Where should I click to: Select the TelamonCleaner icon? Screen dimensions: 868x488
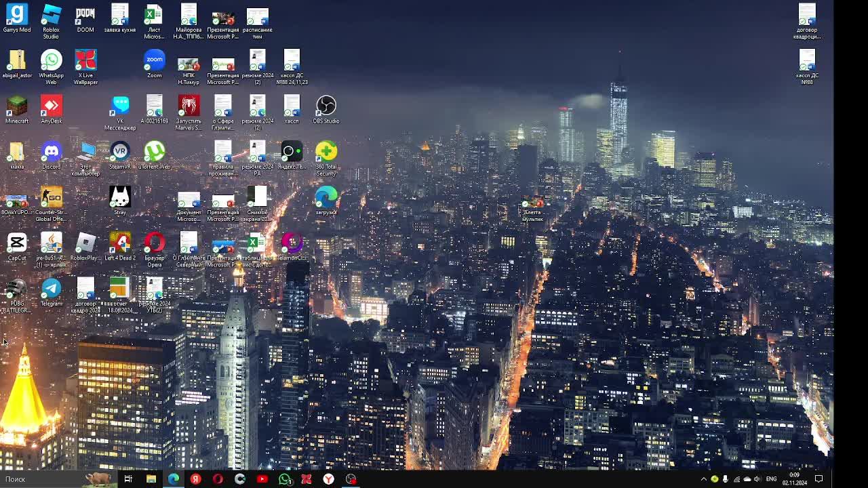[292, 247]
